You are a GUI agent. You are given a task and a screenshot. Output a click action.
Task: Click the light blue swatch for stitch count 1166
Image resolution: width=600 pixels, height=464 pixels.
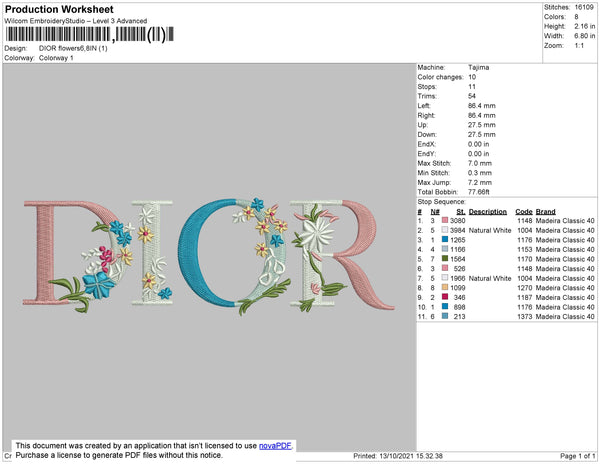(445, 249)
